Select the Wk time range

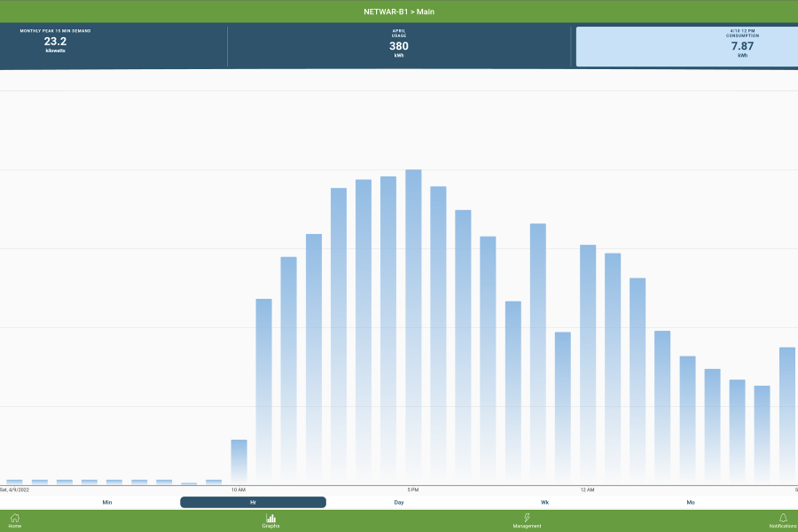544,502
